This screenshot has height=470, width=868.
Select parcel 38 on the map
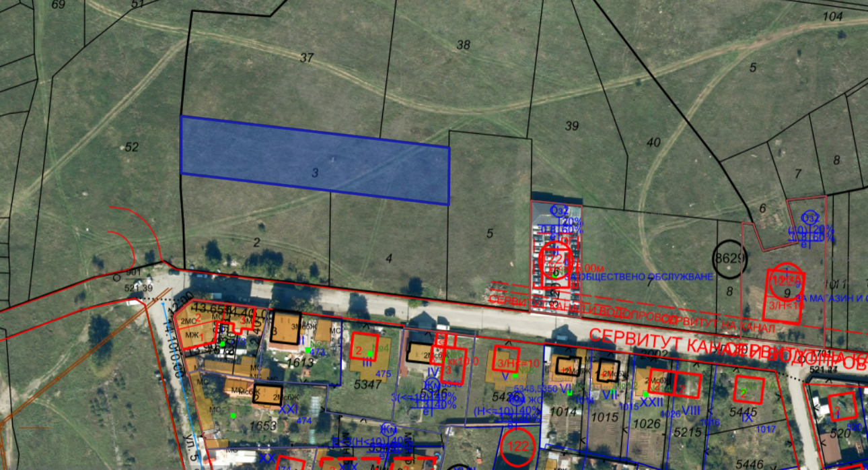(463, 46)
